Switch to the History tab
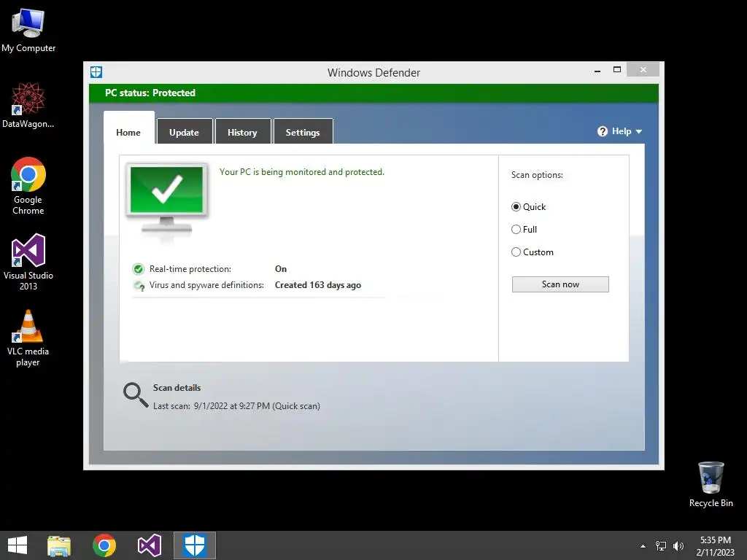747x560 pixels. tap(242, 131)
